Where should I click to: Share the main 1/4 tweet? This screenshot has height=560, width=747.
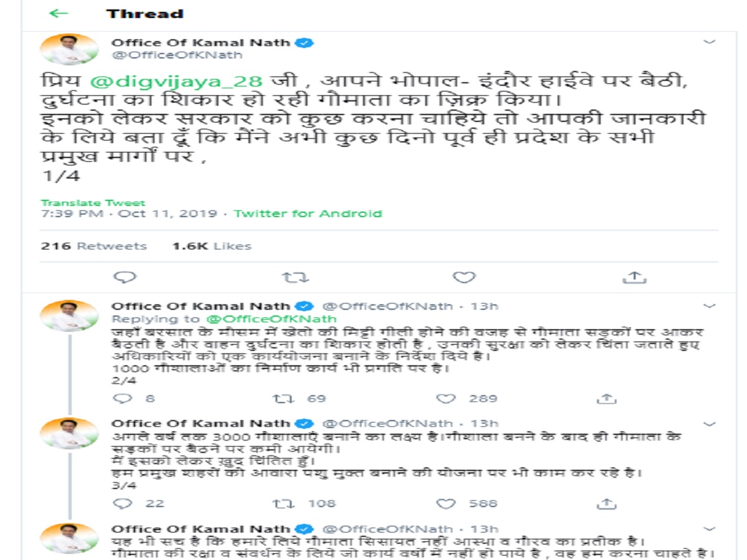coord(634,278)
